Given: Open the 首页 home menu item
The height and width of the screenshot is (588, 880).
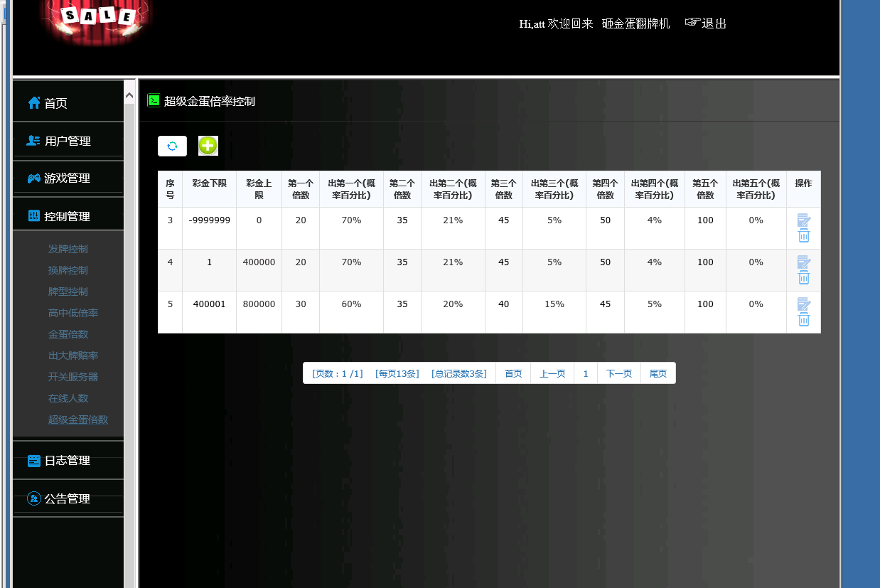Looking at the screenshot, I should [x=55, y=103].
